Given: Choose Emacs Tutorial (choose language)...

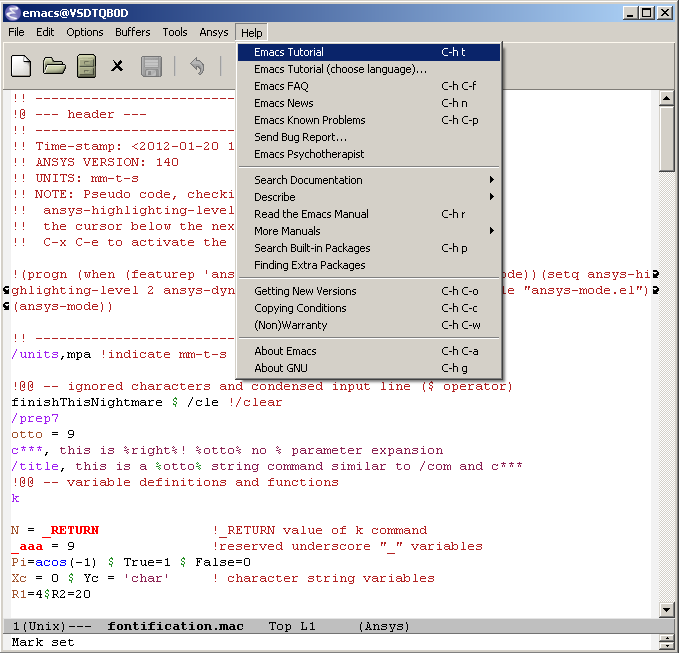Looking at the screenshot, I should tap(369, 69).
